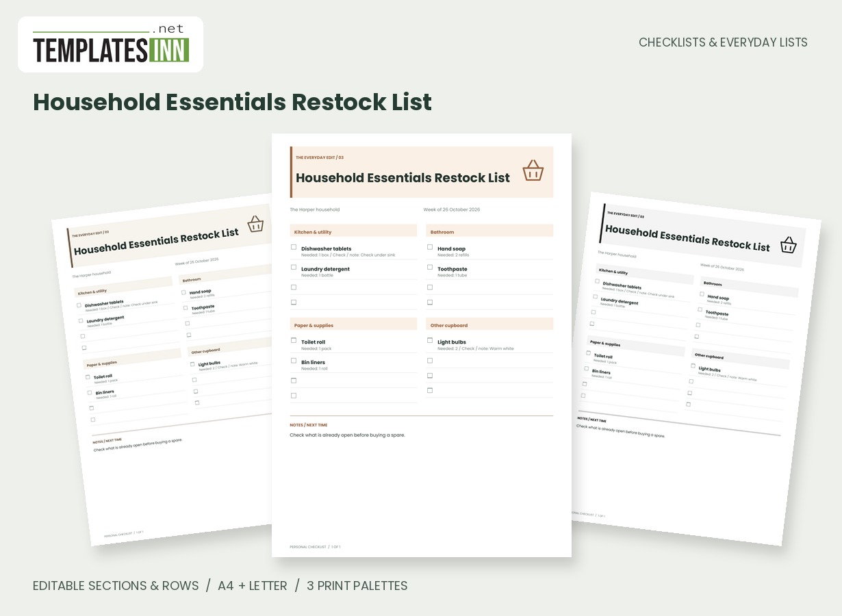Screen dimensions: 842x616
Task: Tick Toilet roll checkbox on left page
Action: pos(88,377)
